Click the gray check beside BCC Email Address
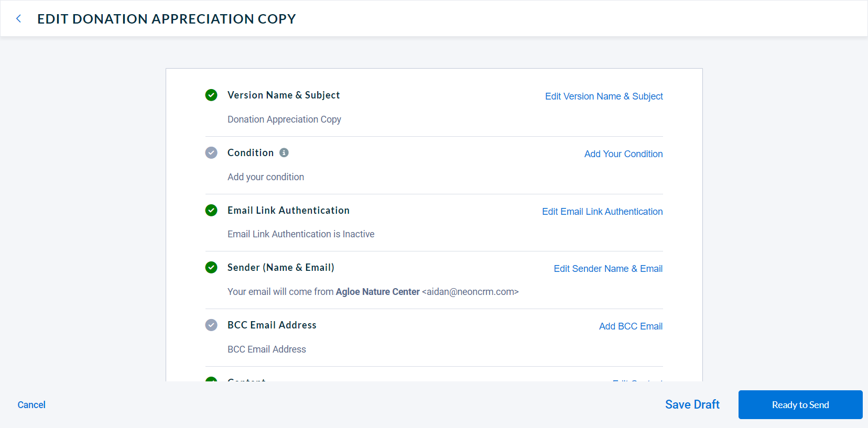 pyautogui.click(x=211, y=325)
